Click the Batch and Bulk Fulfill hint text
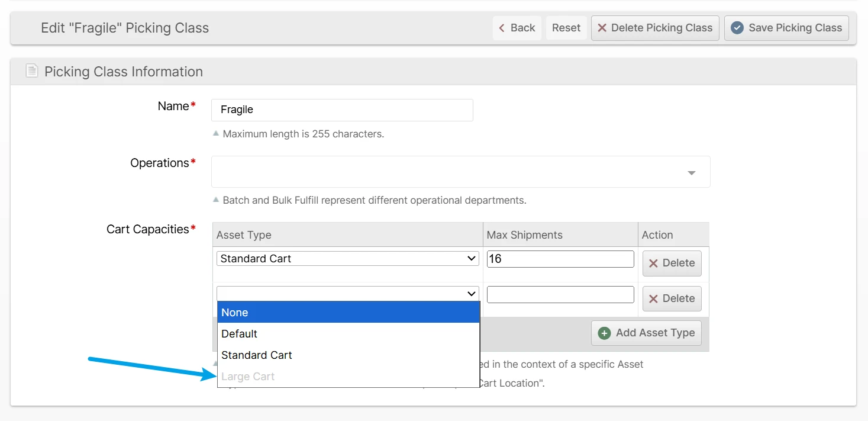The image size is (868, 421). (375, 200)
